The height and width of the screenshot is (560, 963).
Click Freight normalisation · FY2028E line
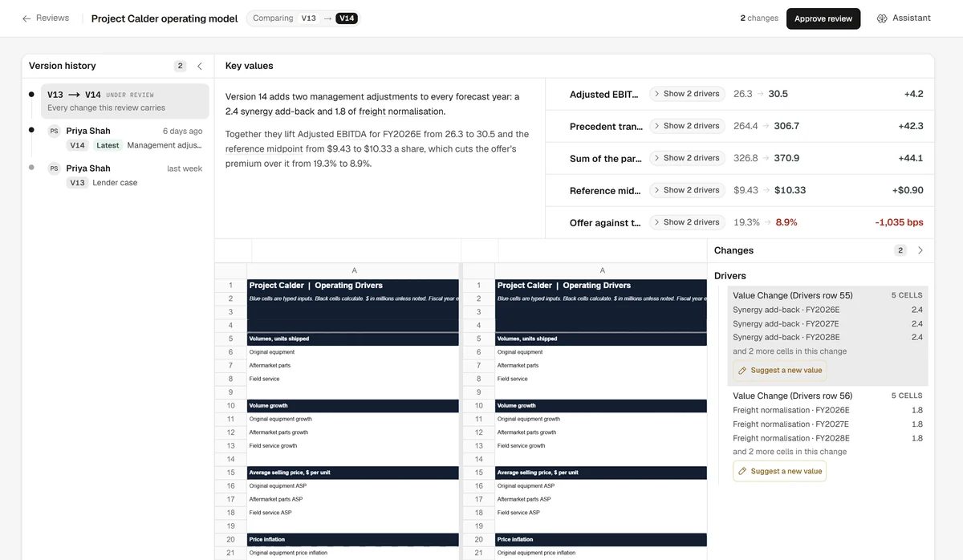pos(827,438)
